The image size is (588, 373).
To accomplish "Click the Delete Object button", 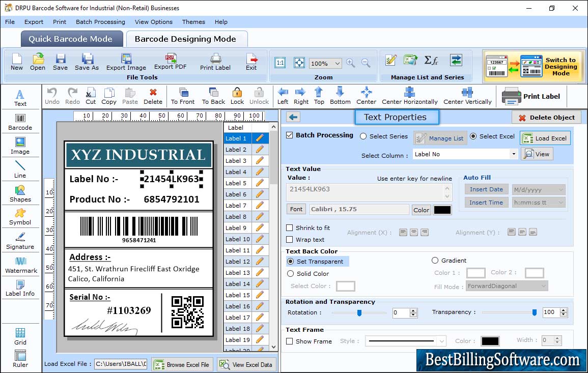I will tap(546, 118).
